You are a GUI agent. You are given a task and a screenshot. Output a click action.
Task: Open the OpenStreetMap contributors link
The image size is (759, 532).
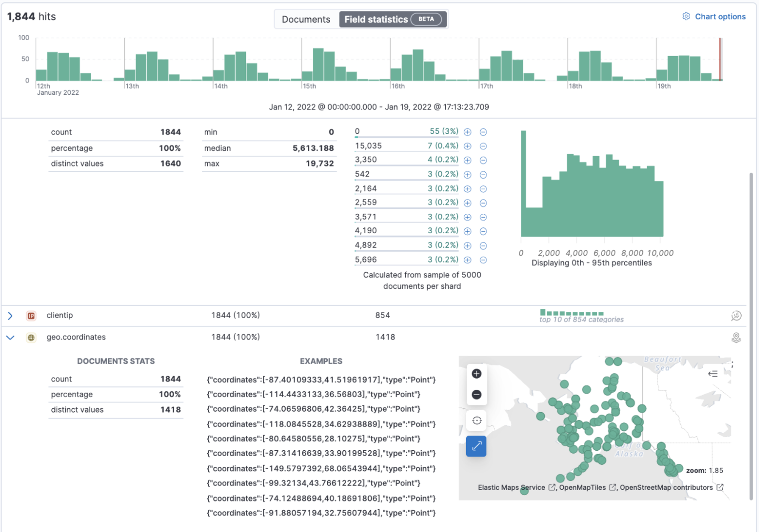point(666,488)
